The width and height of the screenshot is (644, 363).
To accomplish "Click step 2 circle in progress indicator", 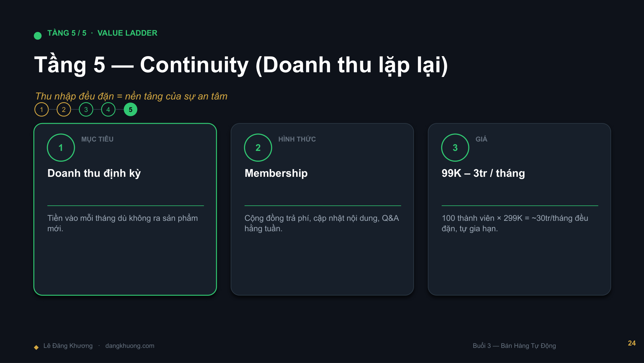I will tap(64, 110).
